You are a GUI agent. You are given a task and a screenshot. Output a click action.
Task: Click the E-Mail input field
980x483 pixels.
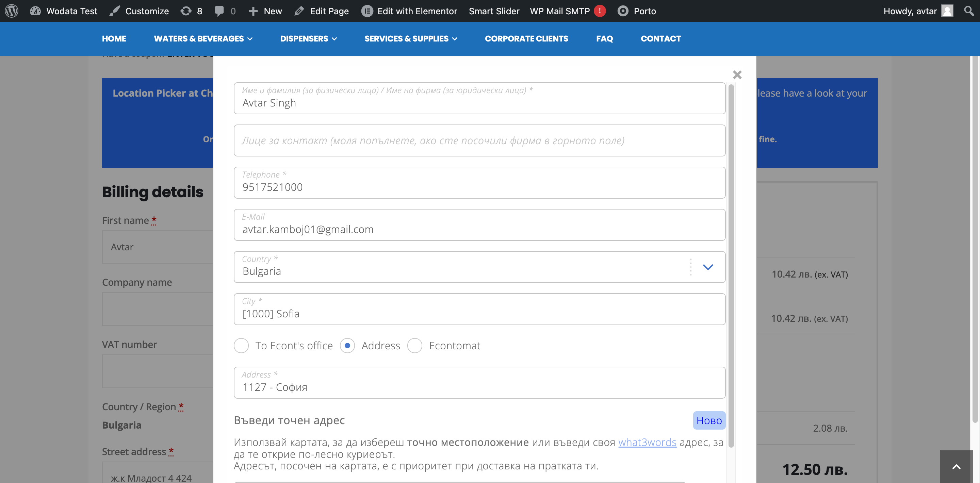479,225
